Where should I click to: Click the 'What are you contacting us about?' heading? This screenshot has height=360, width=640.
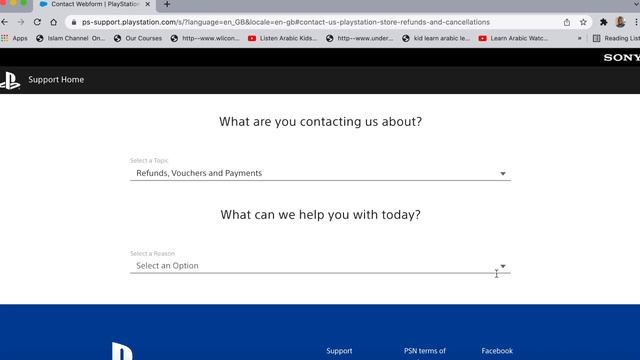[x=320, y=122]
